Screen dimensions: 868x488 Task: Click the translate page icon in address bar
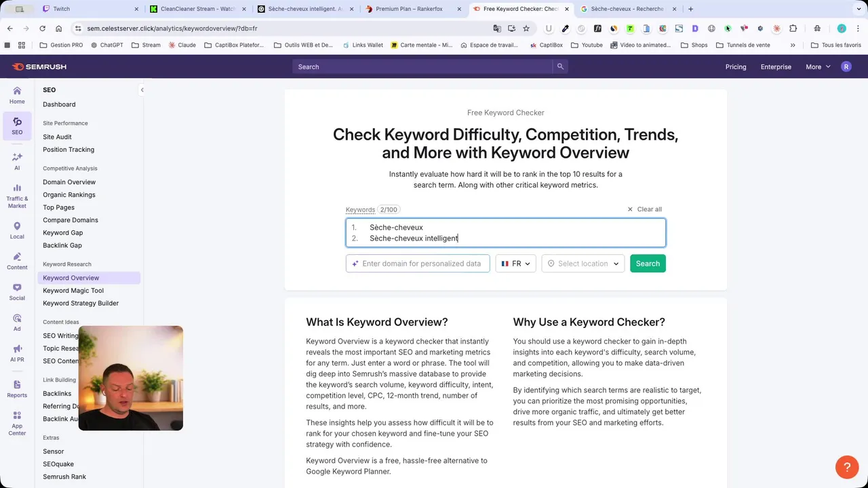pyautogui.click(x=497, y=28)
